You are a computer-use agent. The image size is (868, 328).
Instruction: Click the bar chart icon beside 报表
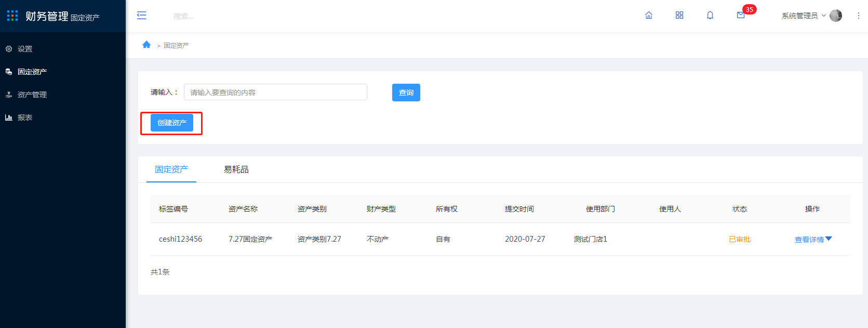[x=9, y=117]
